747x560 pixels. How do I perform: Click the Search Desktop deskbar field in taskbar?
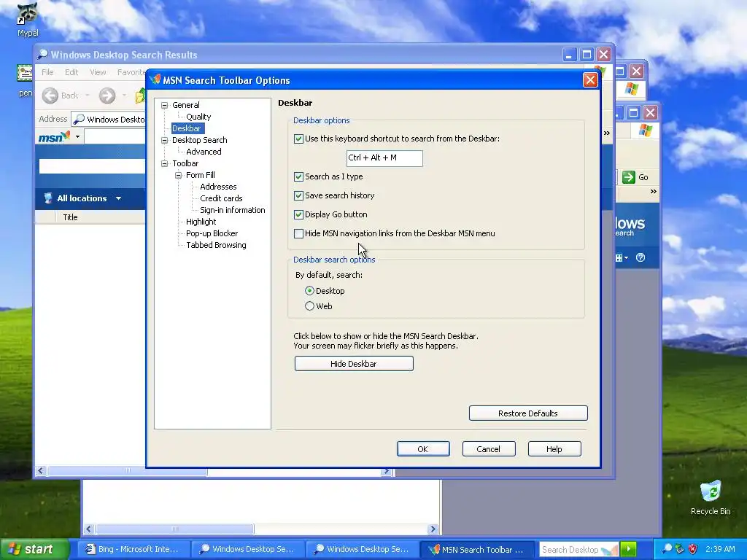[578, 550]
